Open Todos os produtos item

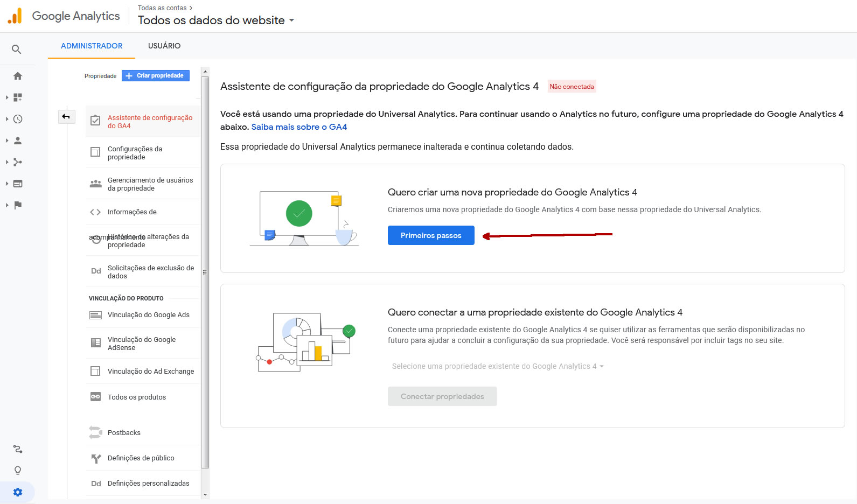pyautogui.click(x=143, y=397)
